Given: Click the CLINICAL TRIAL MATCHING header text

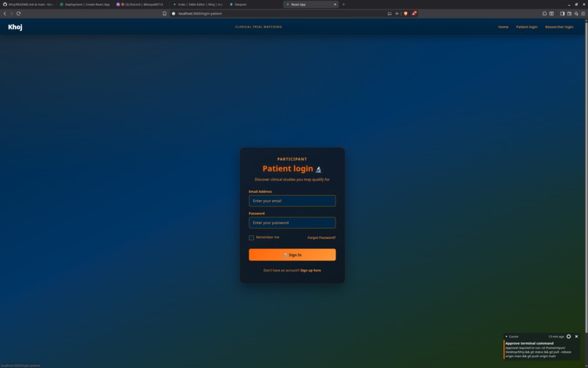Looking at the screenshot, I should pos(258,27).
